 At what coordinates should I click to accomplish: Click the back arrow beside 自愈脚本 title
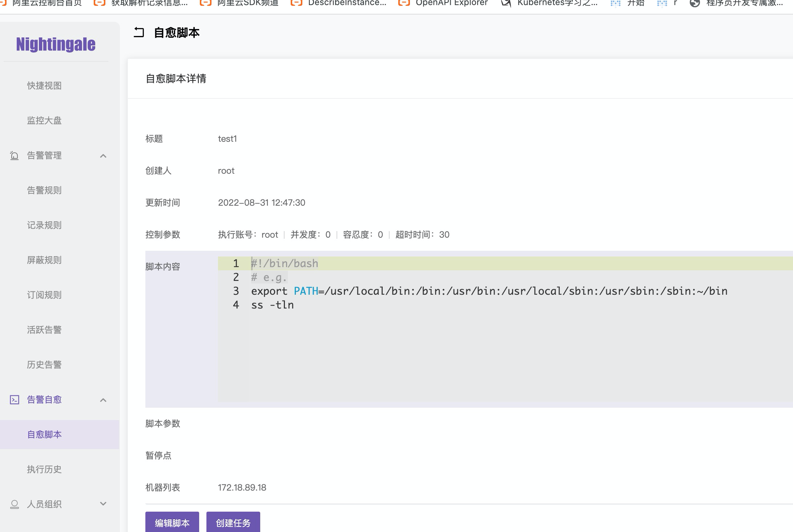coord(139,32)
